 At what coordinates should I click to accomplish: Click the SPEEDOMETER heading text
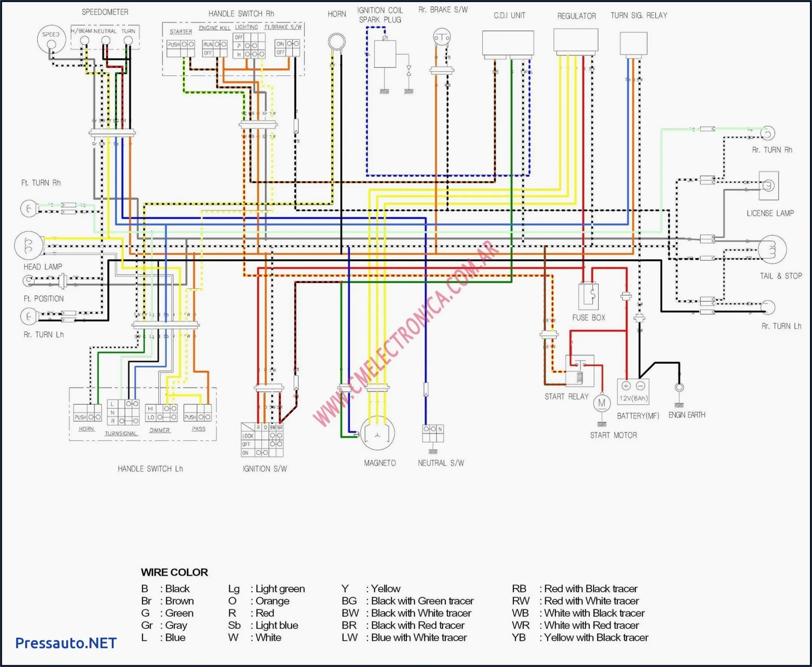pyautogui.click(x=105, y=12)
